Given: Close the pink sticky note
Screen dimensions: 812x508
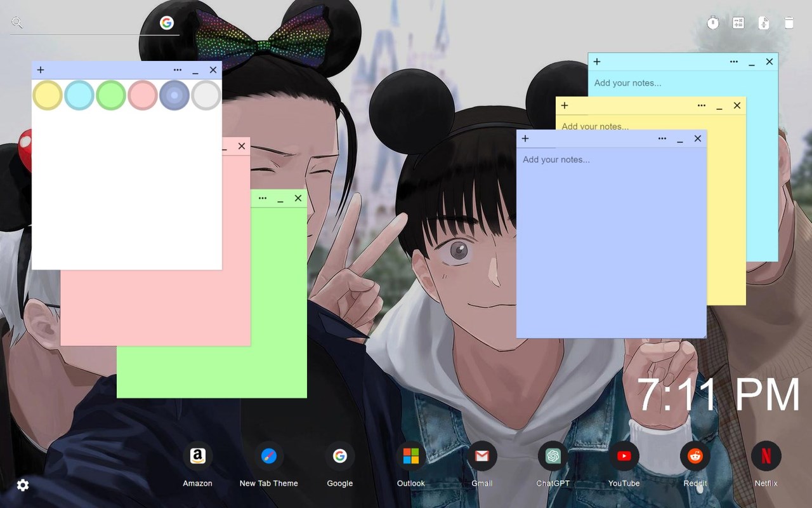Looking at the screenshot, I should 242,146.
